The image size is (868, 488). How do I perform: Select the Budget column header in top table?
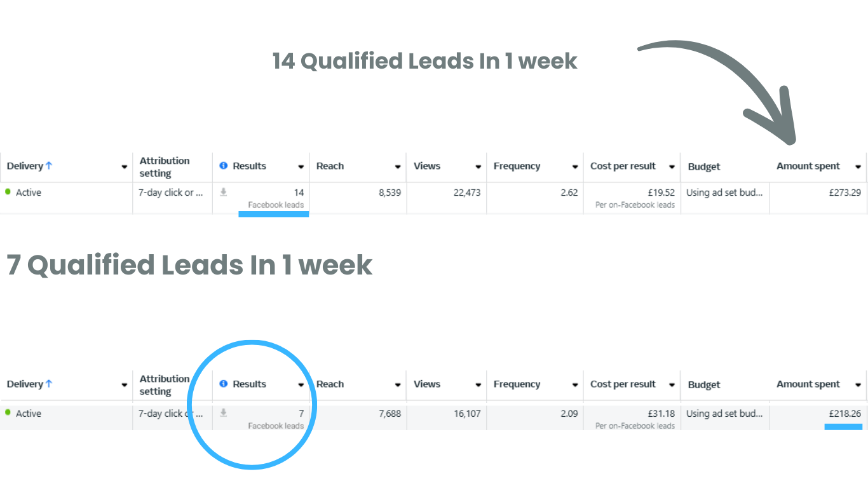point(704,166)
